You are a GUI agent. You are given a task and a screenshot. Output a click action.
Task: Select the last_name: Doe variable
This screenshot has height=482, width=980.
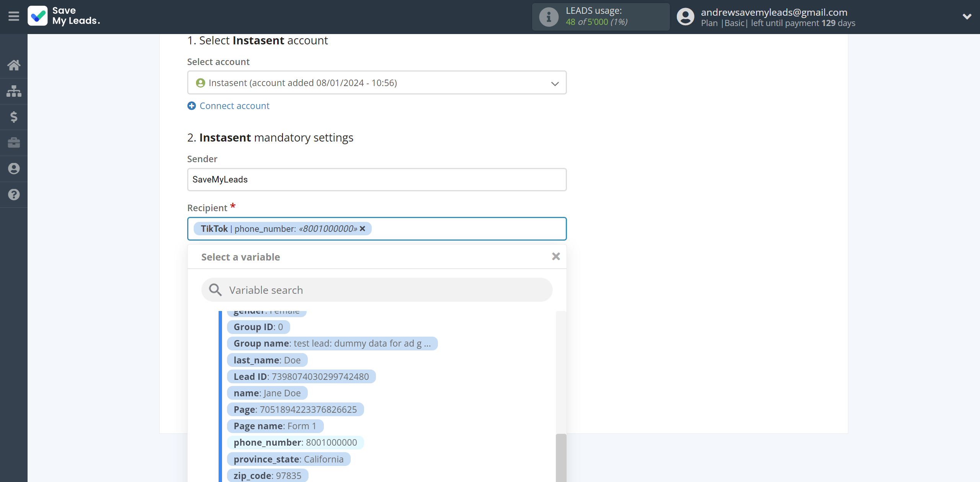pyautogui.click(x=267, y=360)
